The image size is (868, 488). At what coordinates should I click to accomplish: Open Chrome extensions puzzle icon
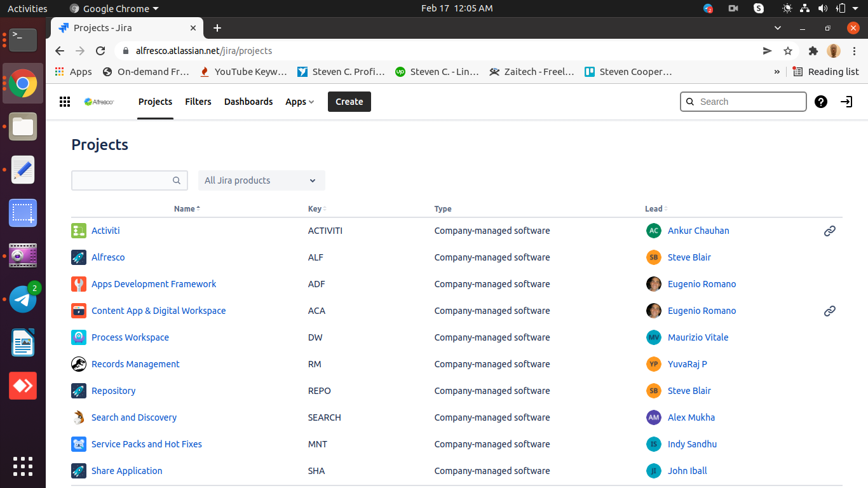pyautogui.click(x=813, y=51)
